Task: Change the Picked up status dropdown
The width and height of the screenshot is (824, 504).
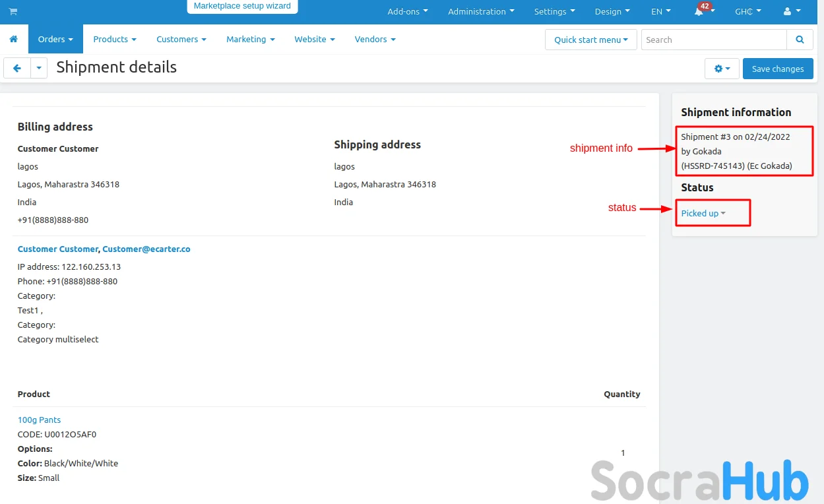Action: (x=703, y=213)
